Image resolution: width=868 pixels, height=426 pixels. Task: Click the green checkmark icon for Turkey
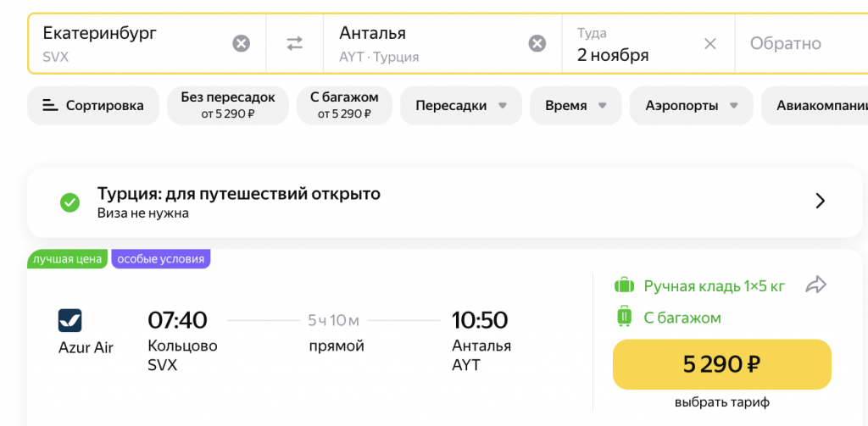click(70, 202)
